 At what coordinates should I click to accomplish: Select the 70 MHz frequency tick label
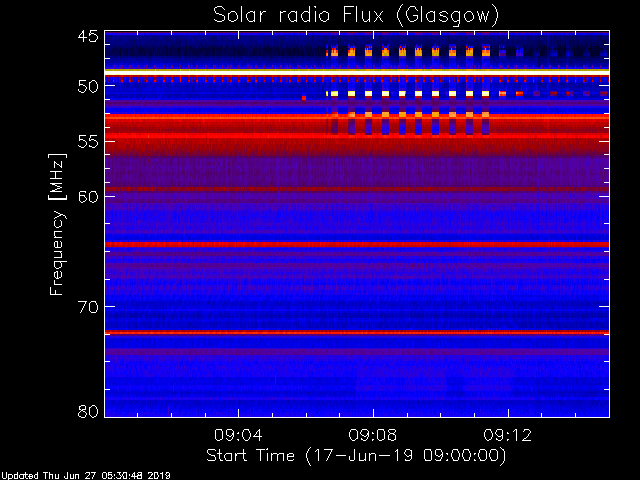click(x=87, y=306)
